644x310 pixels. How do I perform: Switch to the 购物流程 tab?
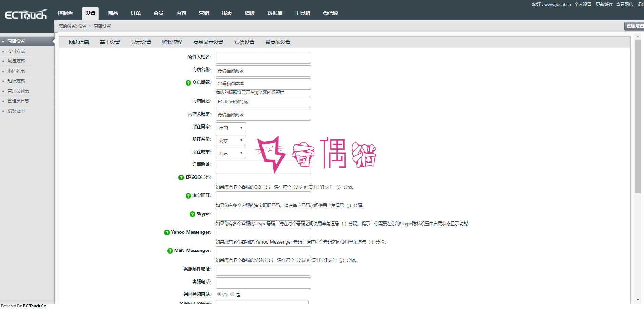click(172, 42)
